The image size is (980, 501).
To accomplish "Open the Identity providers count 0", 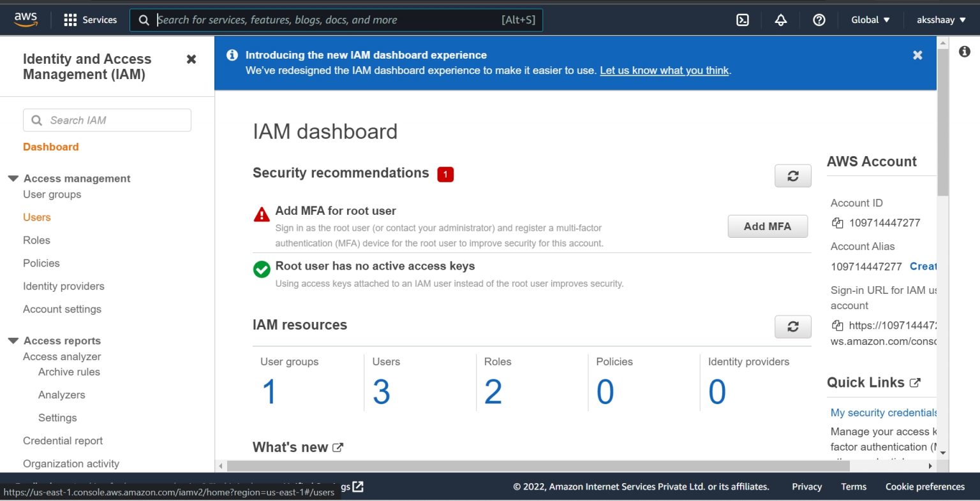I will pos(717,391).
